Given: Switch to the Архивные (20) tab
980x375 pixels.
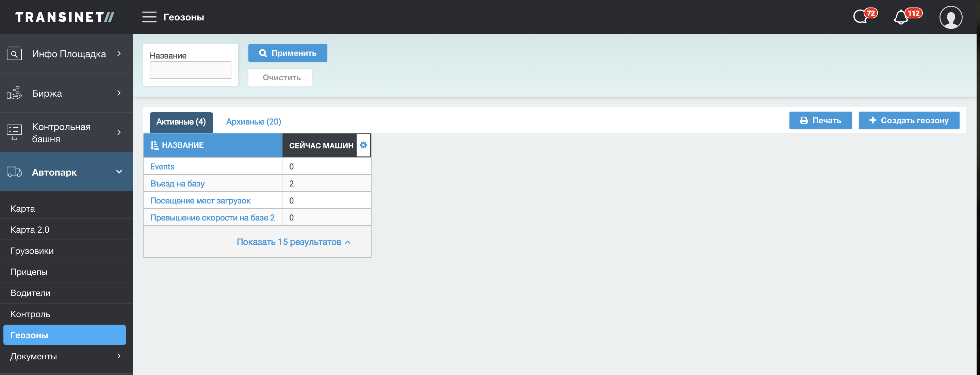Looking at the screenshot, I should click(x=254, y=122).
